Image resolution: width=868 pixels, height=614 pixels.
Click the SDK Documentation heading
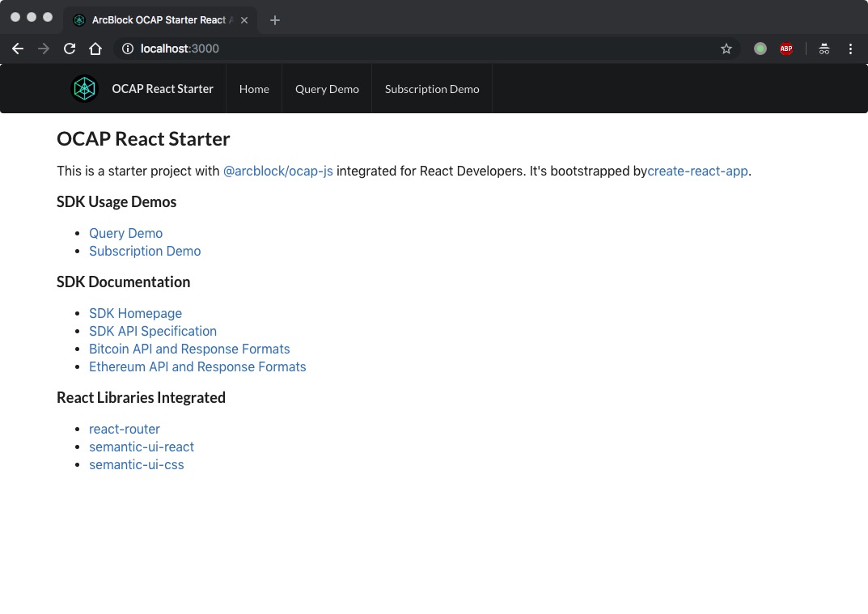(x=124, y=282)
